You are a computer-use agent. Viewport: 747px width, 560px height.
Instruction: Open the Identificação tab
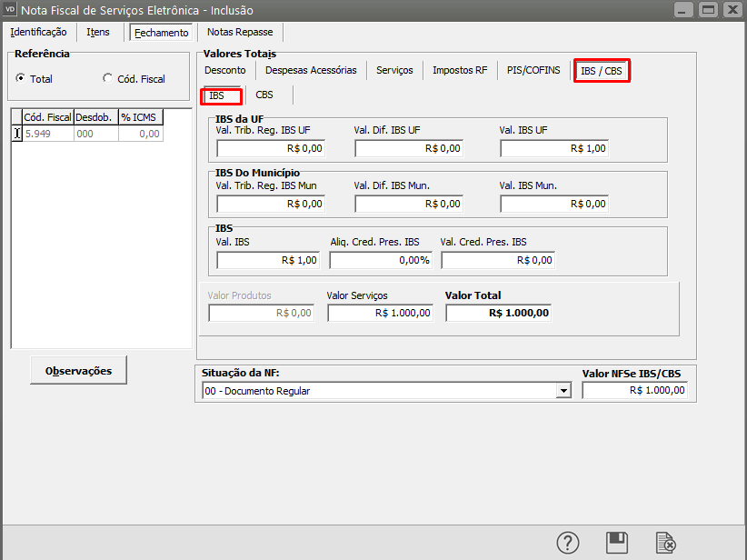click(x=38, y=32)
